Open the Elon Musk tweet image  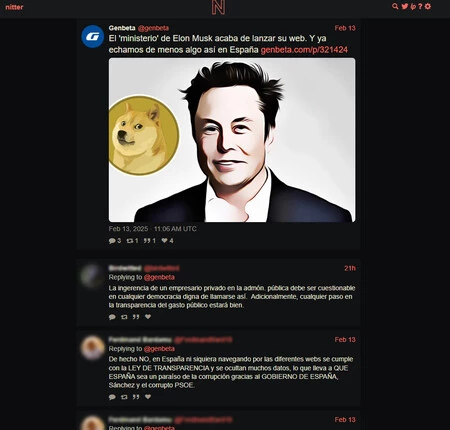232,140
